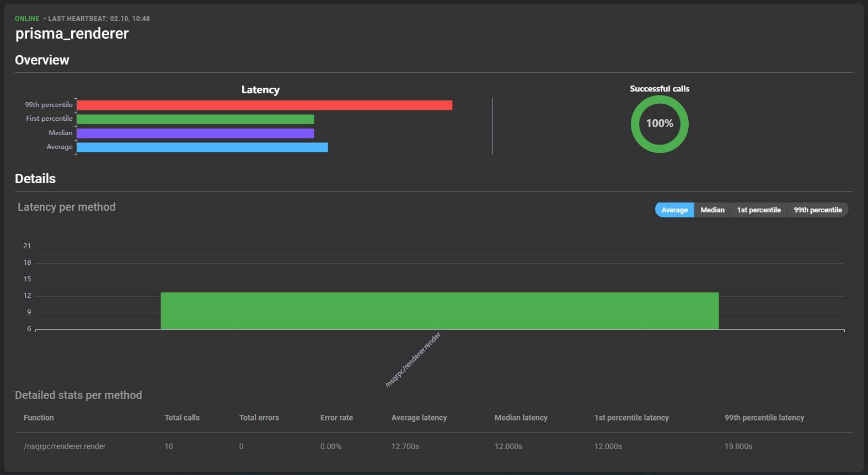Screen dimensions: 868x475
Task: Sort by the Median latency column
Action: (521, 418)
